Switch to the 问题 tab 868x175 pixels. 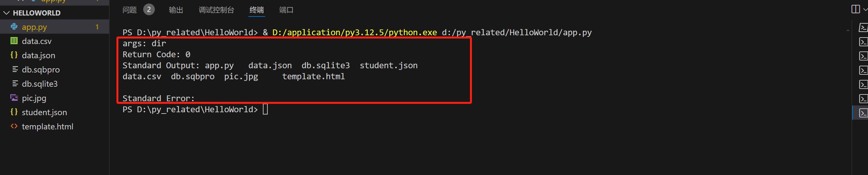pos(129,10)
